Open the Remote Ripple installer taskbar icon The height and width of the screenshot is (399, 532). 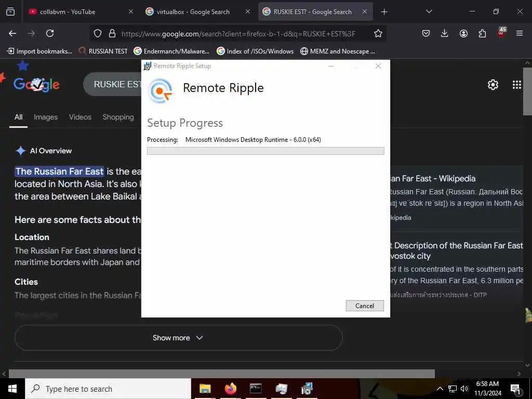pyautogui.click(x=307, y=389)
